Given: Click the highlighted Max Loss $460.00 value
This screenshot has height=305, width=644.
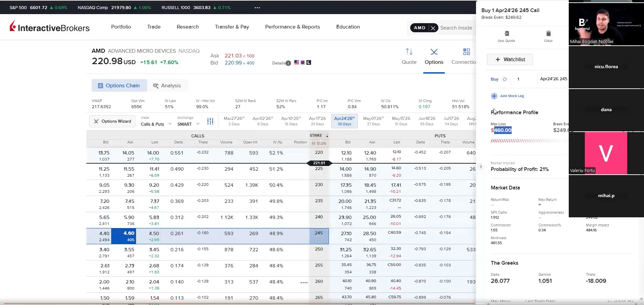Looking at the screenshot, I should pyautogui.click(x=501, y=130).
